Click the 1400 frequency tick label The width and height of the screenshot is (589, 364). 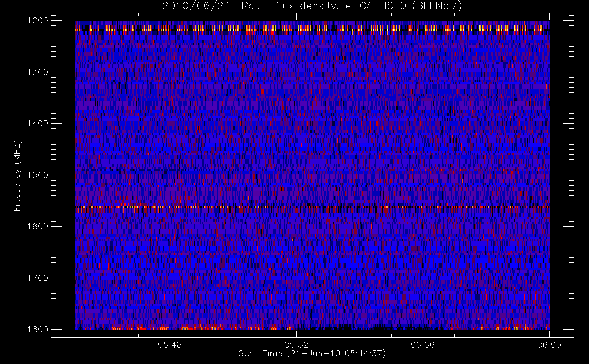pos(38,124)
